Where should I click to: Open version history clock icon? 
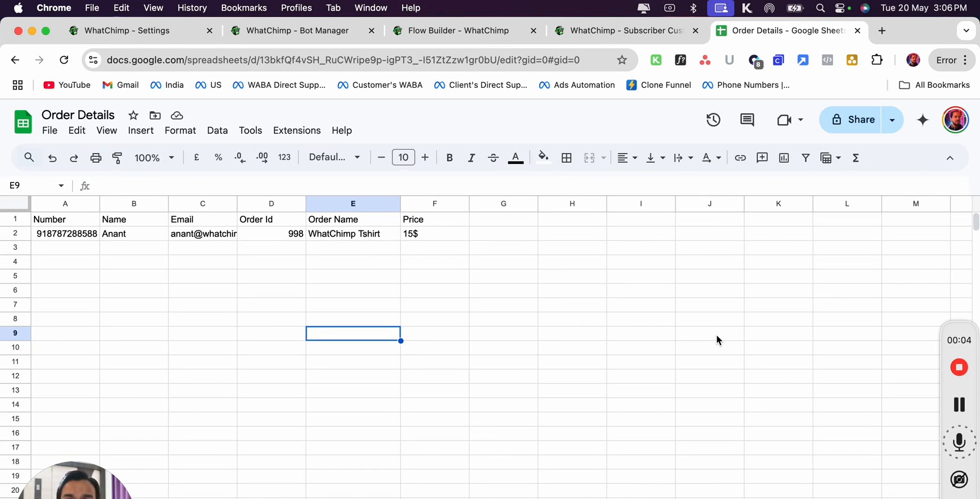click(713, 120)
